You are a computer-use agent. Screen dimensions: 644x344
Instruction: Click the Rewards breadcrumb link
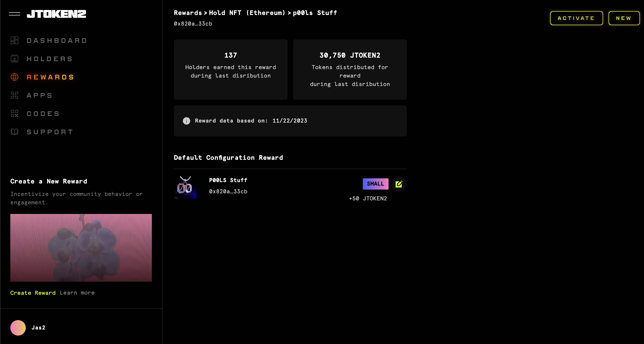tap(187, 13)
